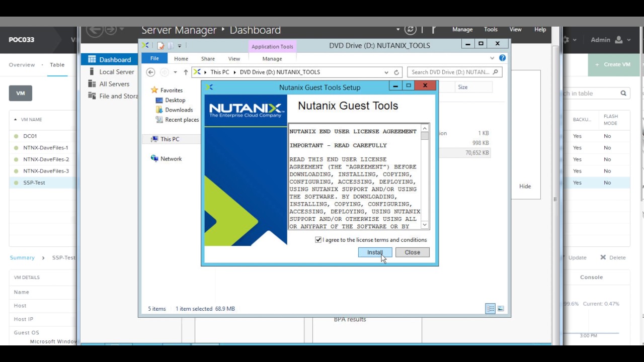The height and width of the screenshot is (362, 644).
Task: Select Desktop in Explorer navigation pane
Action: [x=175, y=100]
